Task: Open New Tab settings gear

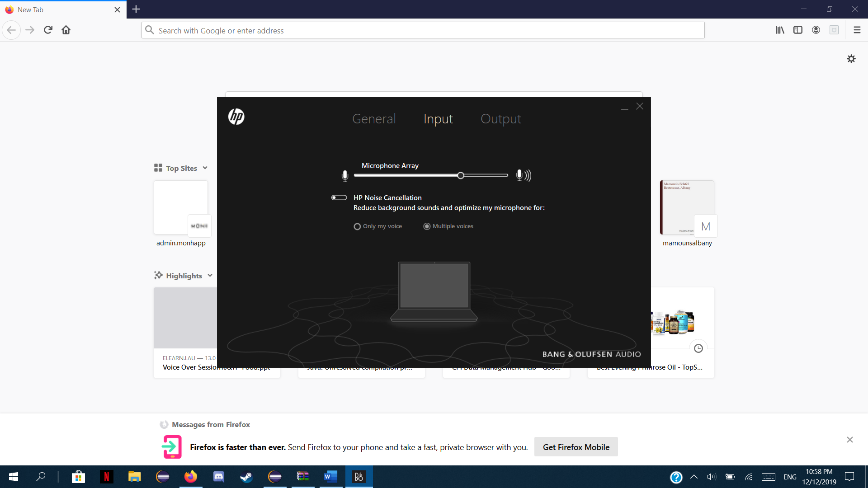Action: [x=851, y=59]
